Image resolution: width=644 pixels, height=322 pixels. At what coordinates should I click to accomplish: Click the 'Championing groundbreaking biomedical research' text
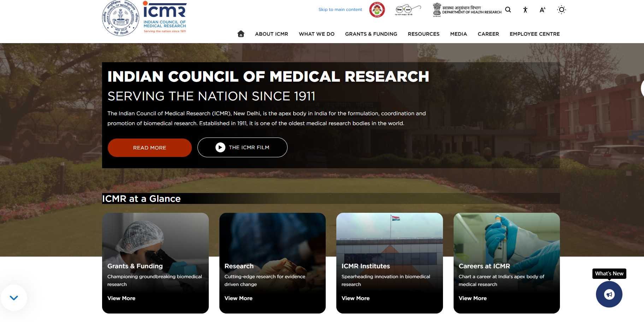155,280
